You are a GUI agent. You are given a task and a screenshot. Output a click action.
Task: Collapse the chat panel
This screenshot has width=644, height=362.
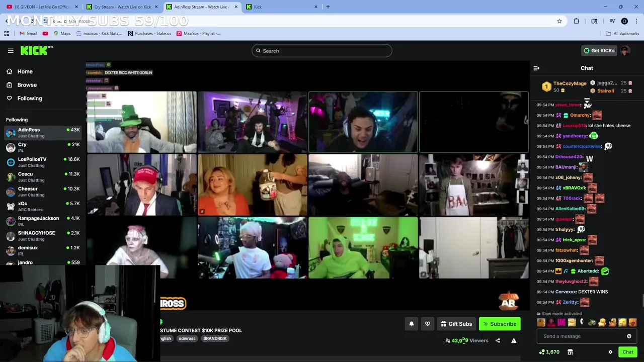tap(536, 68)
